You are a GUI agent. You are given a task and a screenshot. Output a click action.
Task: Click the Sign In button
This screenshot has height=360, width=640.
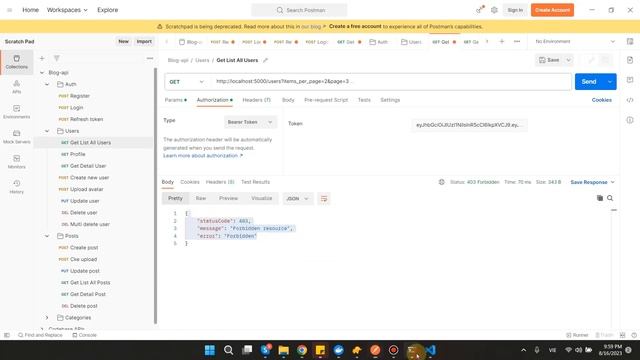click(x=515, y=10)
